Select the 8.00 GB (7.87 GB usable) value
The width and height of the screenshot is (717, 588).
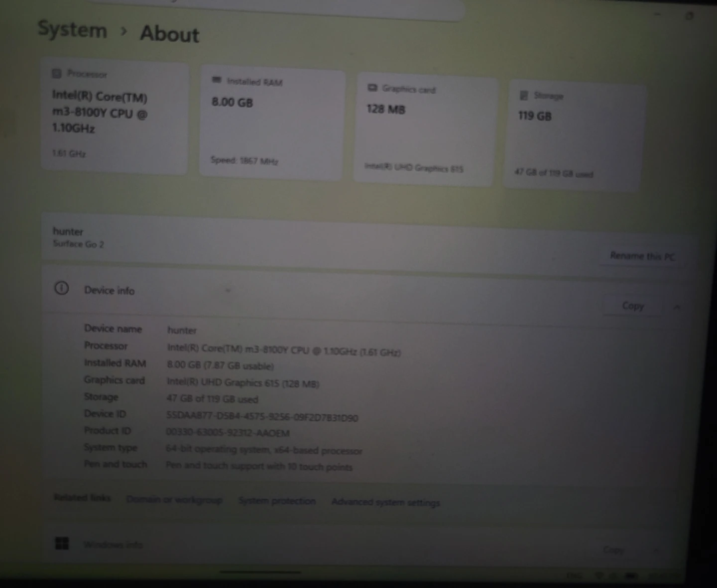tap(220, 365)
